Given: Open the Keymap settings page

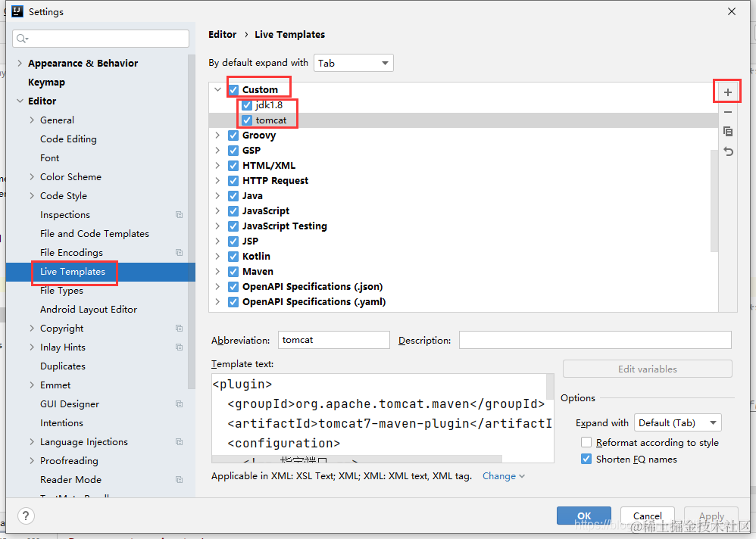Looking at the screenshot, I should pos(46,83).
